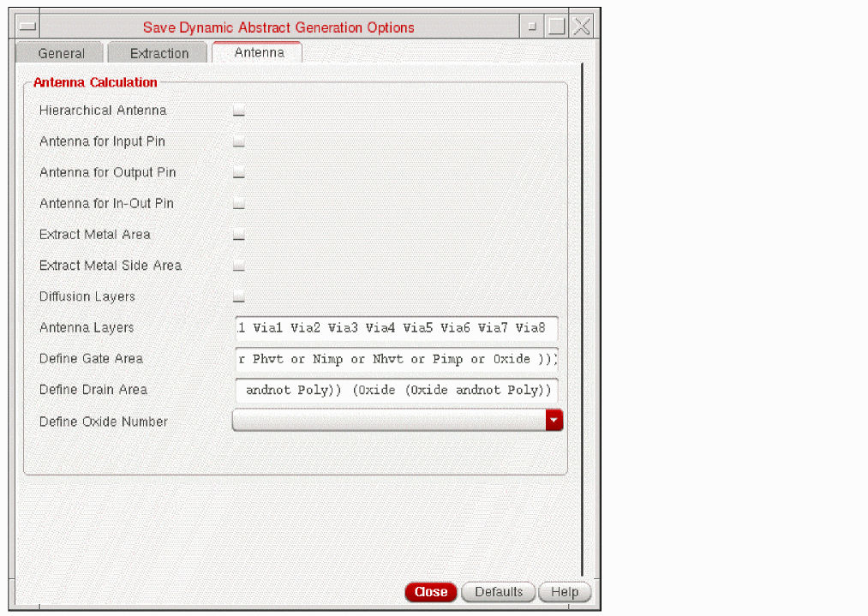Click the Extract Metal Area label

pos(94,235)
